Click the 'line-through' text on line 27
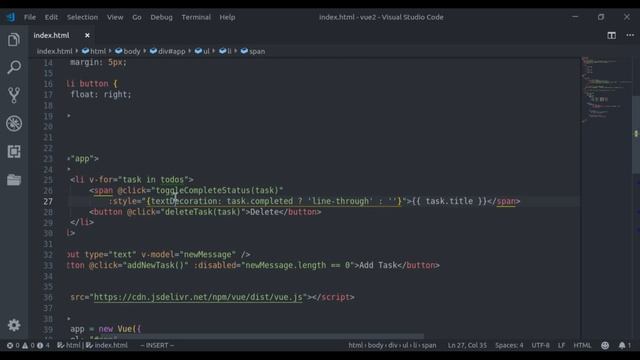Image resolution: width=640 pixels, height=360 pixels. point(340,201)
